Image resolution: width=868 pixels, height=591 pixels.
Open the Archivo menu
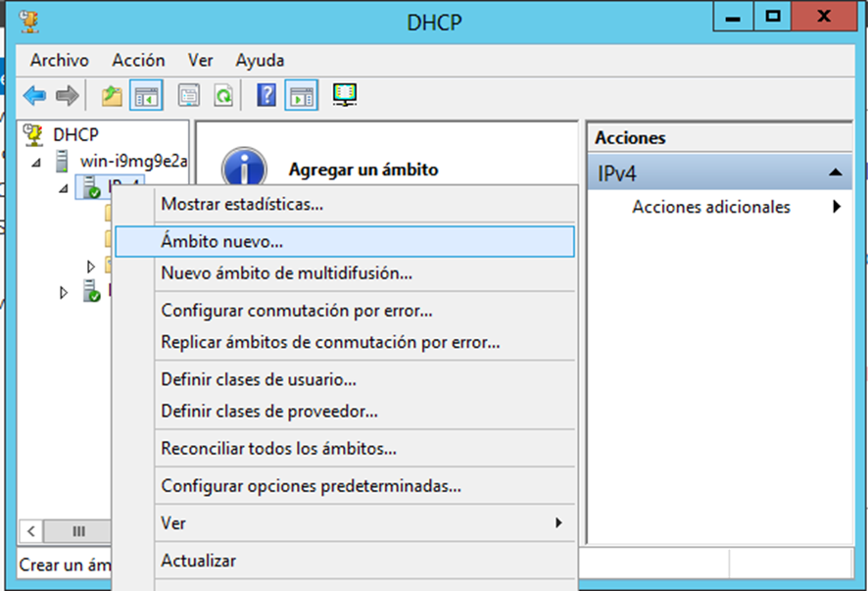(x=59, y=60)
